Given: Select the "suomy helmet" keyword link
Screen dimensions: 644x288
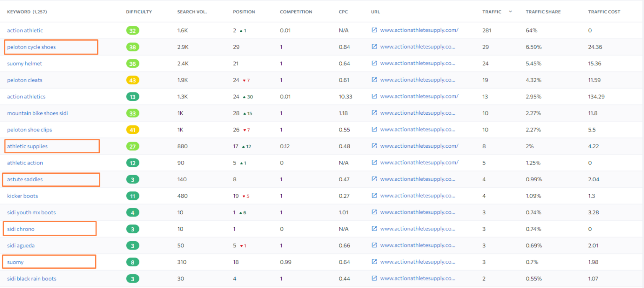Looking at the screenshot, I should 25,64.
